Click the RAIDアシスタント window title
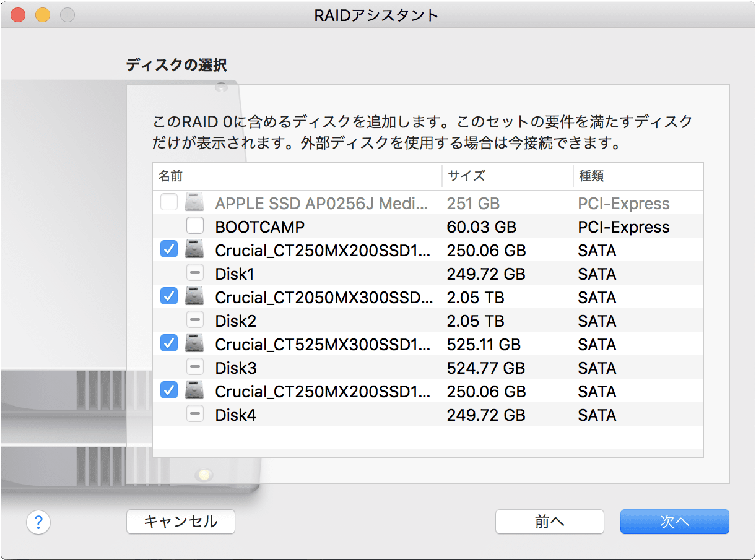Viewport: 756px width, 560px height. click(x=377, y=15)
